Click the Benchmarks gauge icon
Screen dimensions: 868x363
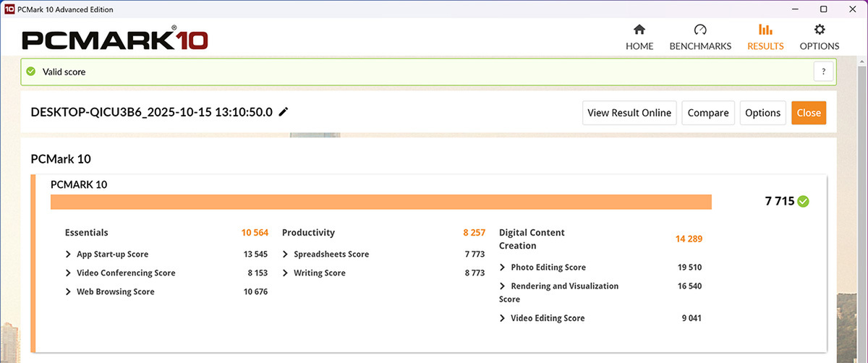[700, 30]
